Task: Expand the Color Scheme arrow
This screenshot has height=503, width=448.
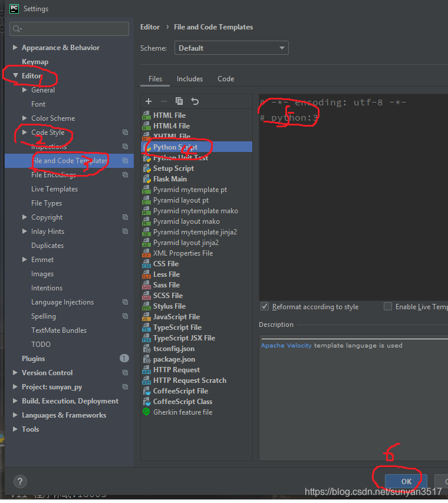Action: point(24,118)
